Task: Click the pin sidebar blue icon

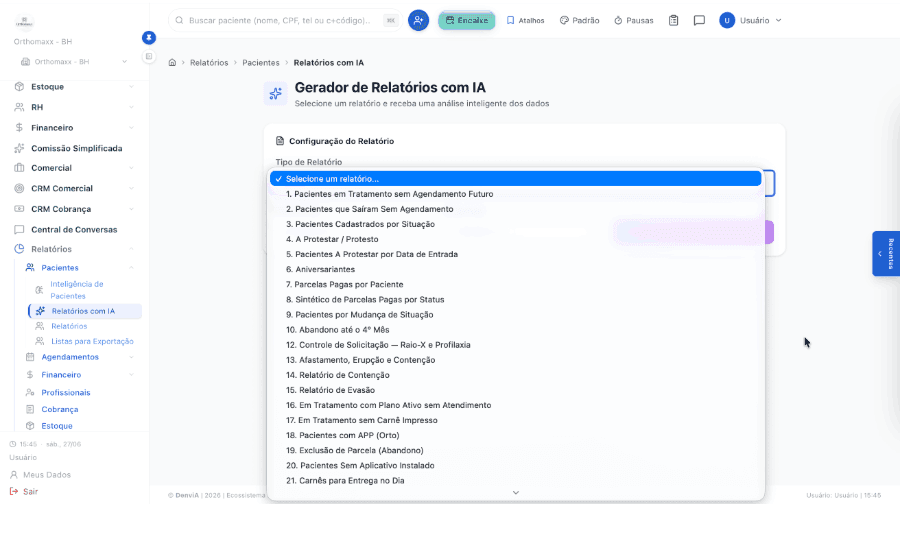Action: click(x=148, y=38)
